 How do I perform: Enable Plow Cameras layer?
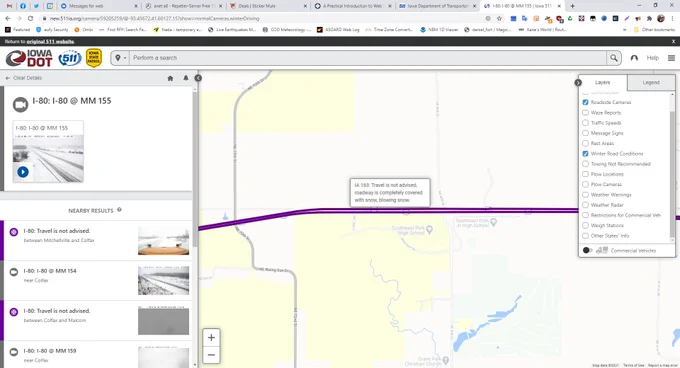[585, 185]
